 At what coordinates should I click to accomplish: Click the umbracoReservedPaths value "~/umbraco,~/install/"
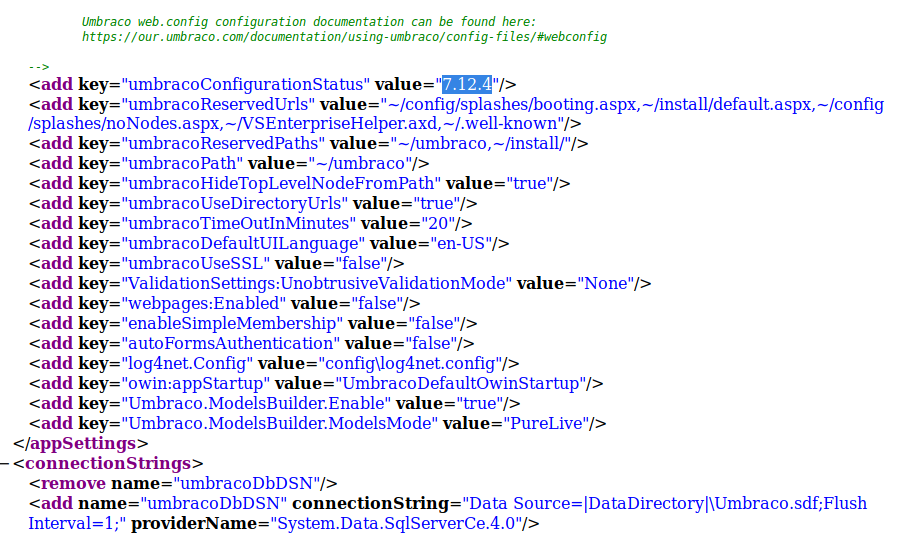click(x=485, y=144)
